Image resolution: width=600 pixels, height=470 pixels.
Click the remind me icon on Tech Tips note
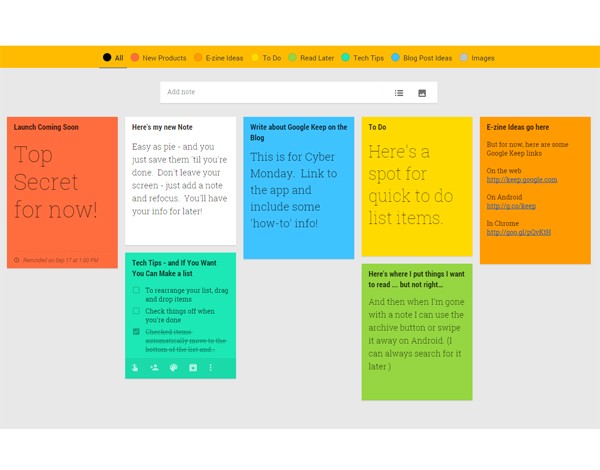coord(135,368)
